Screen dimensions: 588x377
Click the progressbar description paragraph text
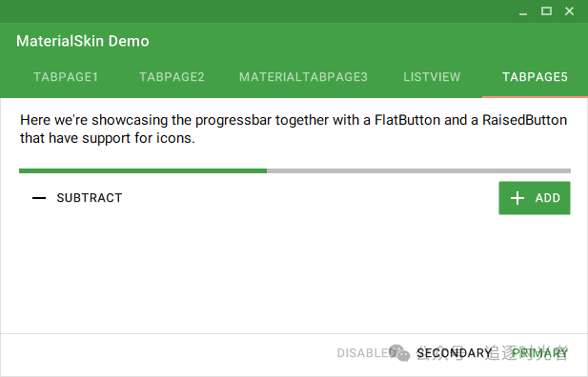pyautogui.click(x=294, y=129)
